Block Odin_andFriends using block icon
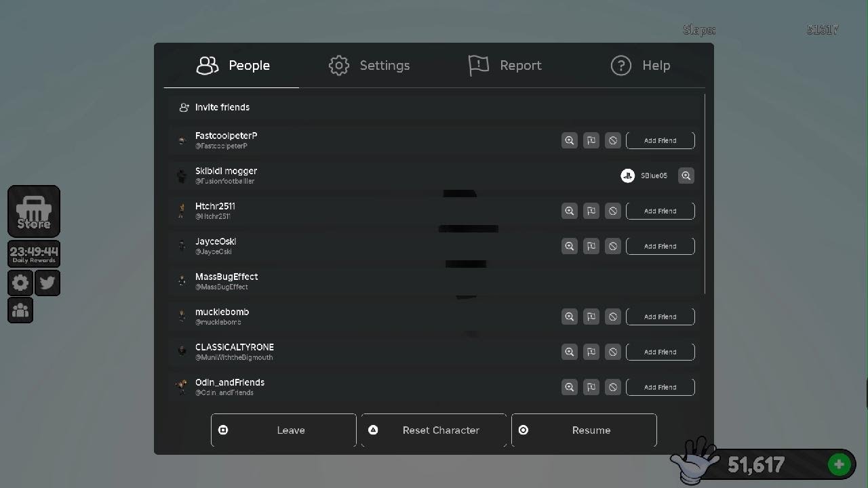The height and width of the screenshot is (488, 868). coord(613,387)
